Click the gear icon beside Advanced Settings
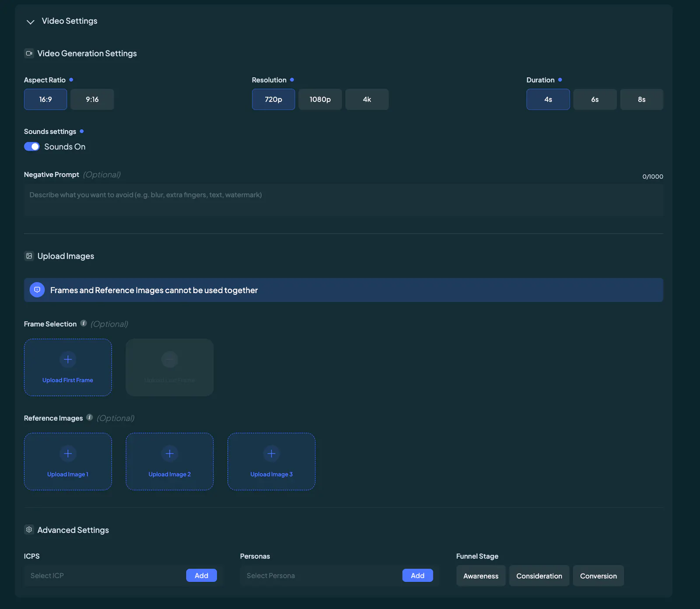Viewport: 700px width, 609px height. click(x=29, y=530)
